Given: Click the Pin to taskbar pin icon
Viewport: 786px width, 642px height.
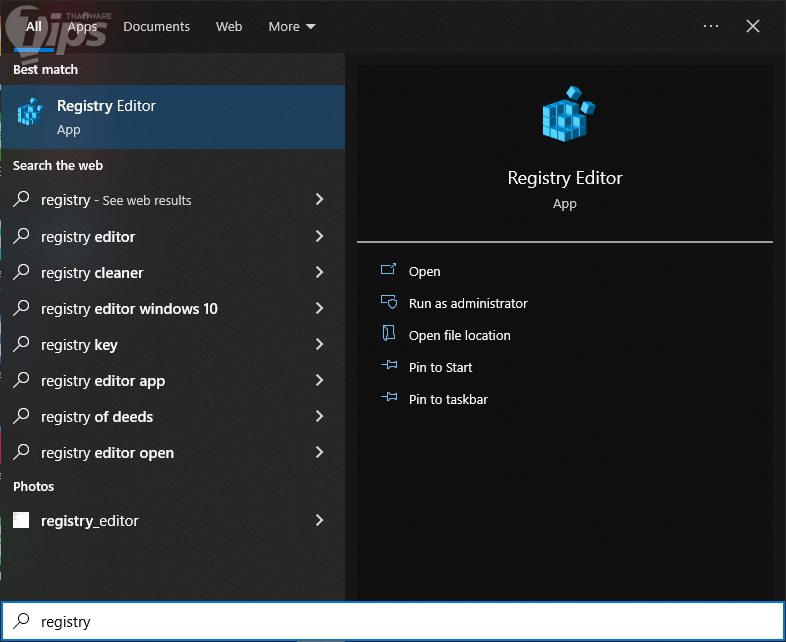Looking at the screenshot, I should pyautogui.click(x=389, y=397).
